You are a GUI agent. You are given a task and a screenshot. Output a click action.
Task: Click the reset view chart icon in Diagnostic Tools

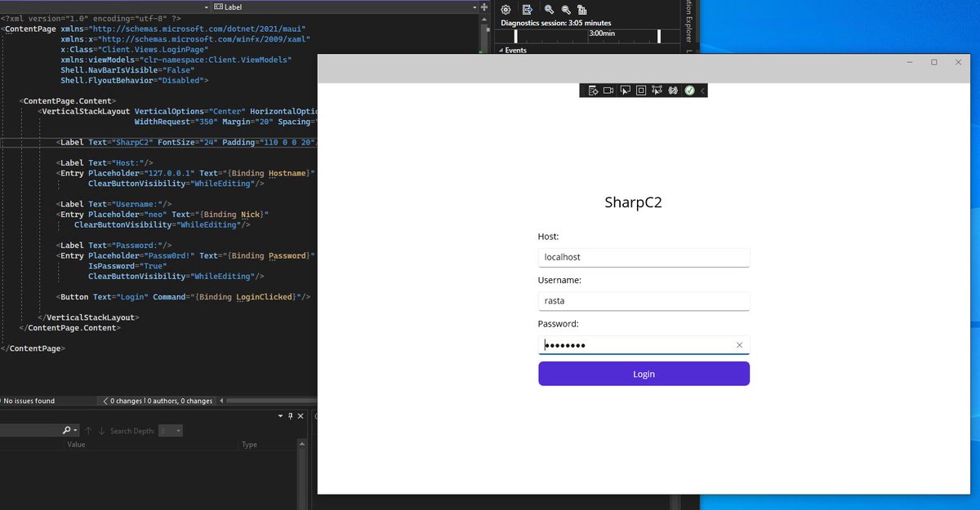(582, 10)
